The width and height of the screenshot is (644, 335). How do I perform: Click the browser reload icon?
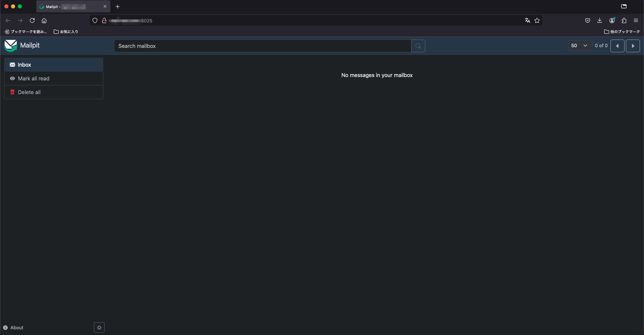32,20
